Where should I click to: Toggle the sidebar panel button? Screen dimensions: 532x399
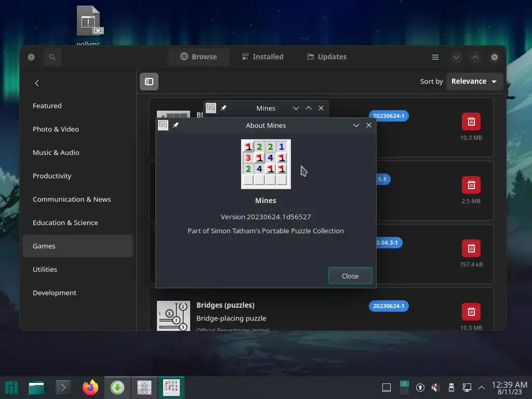(149, 82)
